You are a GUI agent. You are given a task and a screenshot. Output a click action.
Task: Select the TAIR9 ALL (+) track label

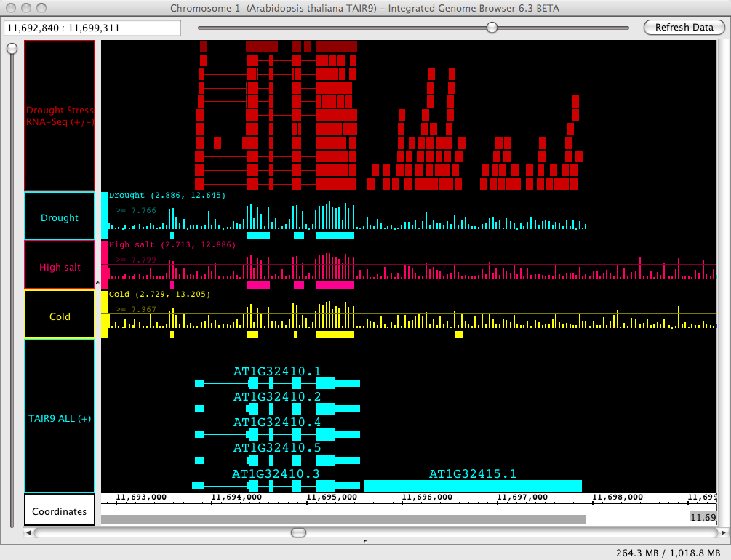[x=60, y=416]
